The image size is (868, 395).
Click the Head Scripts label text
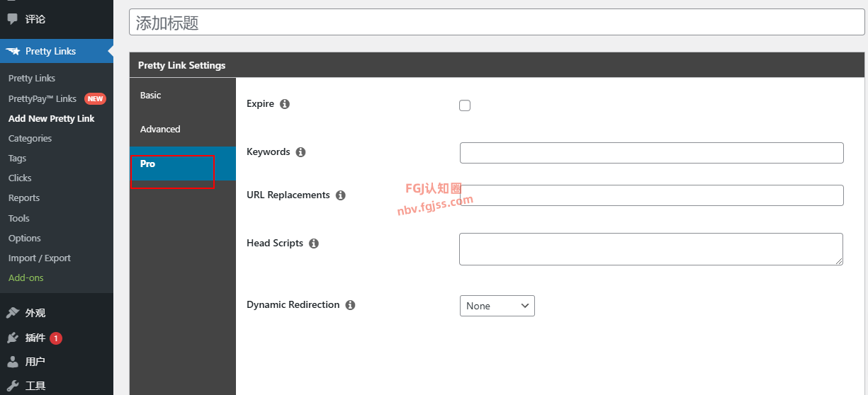(275, 244)
